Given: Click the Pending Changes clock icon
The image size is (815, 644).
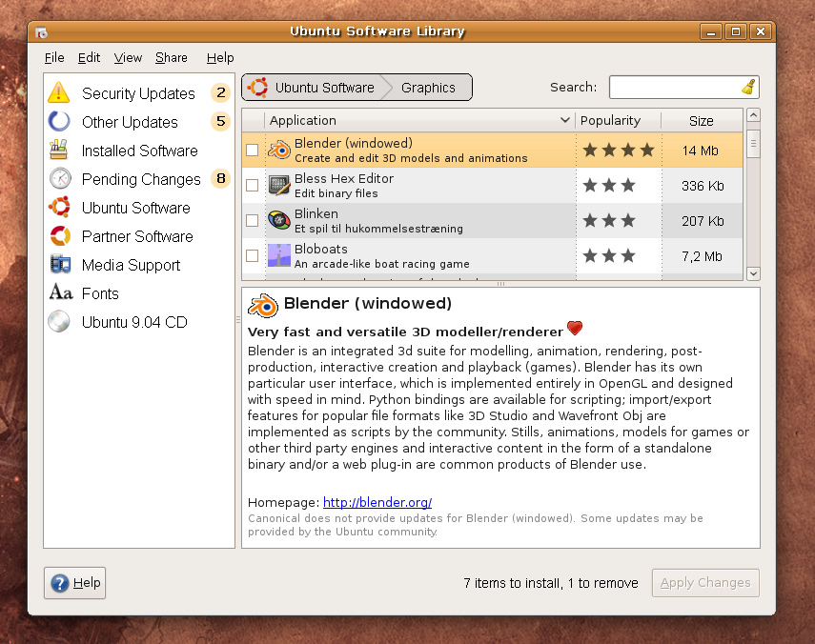Looking at the screenshot, I should [x=60, y=178].
